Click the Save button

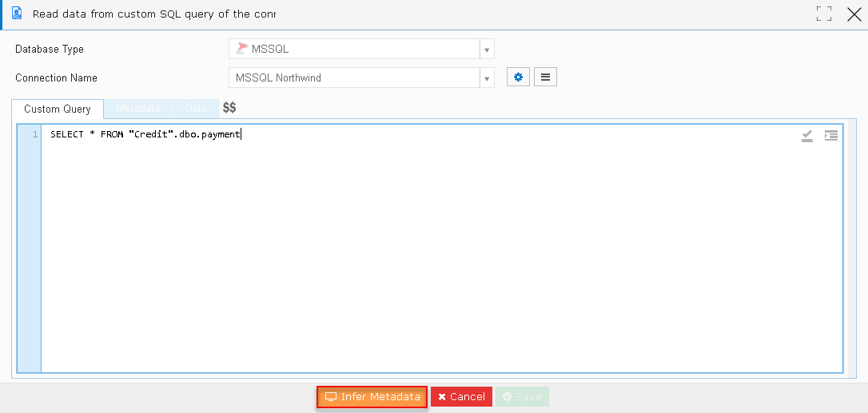tap(522, 397)
